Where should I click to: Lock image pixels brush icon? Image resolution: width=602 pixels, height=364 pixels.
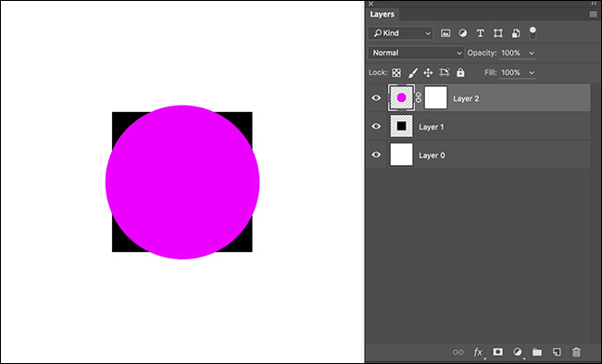pos(413,72)
